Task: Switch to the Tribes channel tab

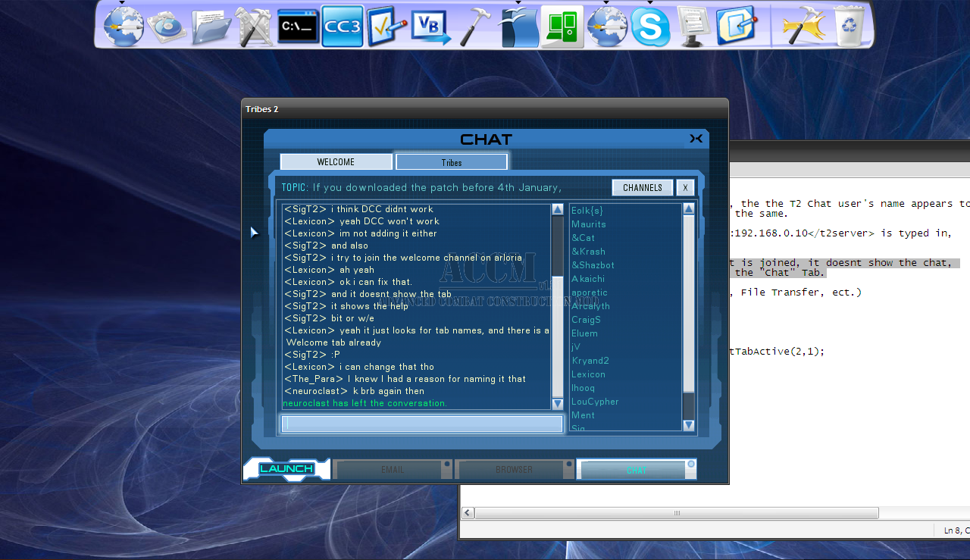Action: pos(452,162)
